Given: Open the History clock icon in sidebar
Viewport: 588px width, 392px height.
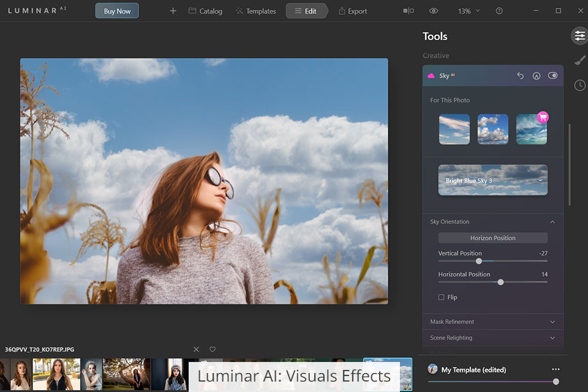Looking at the screenshot, I should point(580,85).
